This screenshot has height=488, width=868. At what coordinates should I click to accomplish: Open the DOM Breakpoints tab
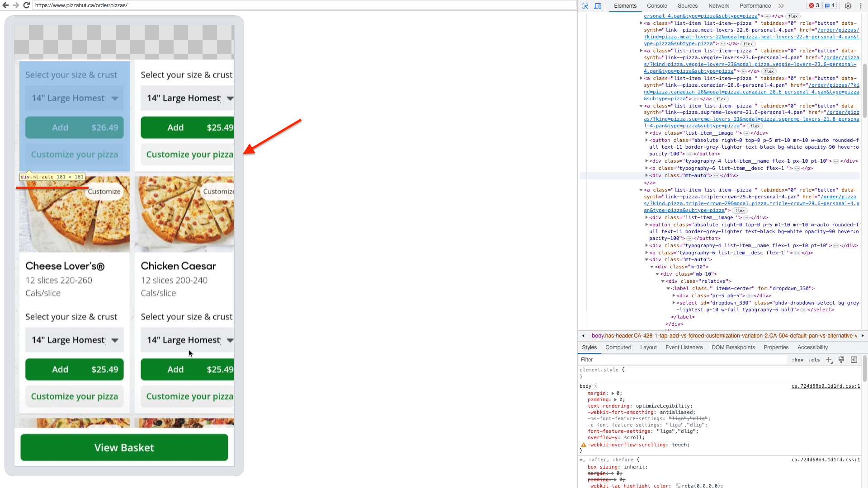[x=733, y=347]
